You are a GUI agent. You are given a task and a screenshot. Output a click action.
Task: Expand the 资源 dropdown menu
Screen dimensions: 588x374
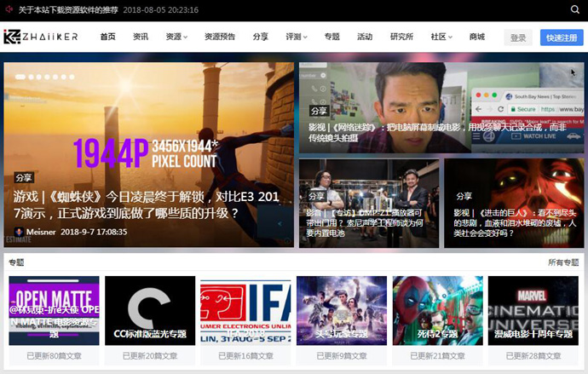pos(176,37)
